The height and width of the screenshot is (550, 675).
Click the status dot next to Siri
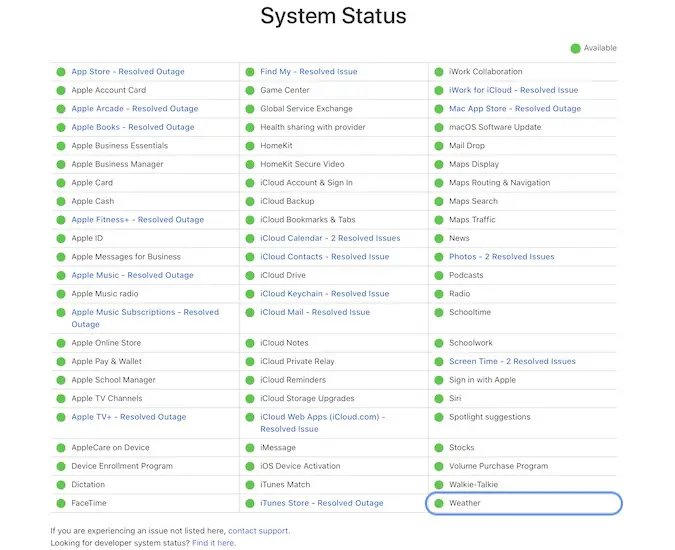click(439, 399)
